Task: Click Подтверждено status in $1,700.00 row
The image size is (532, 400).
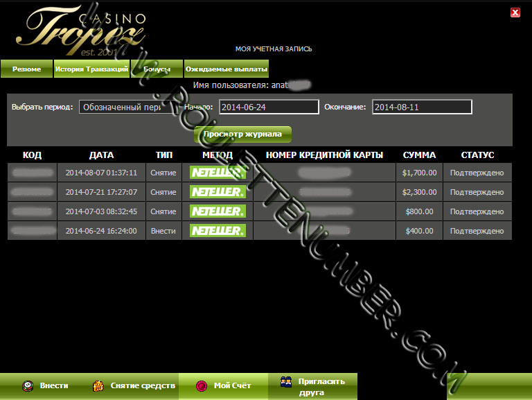Action: point(477,173)
